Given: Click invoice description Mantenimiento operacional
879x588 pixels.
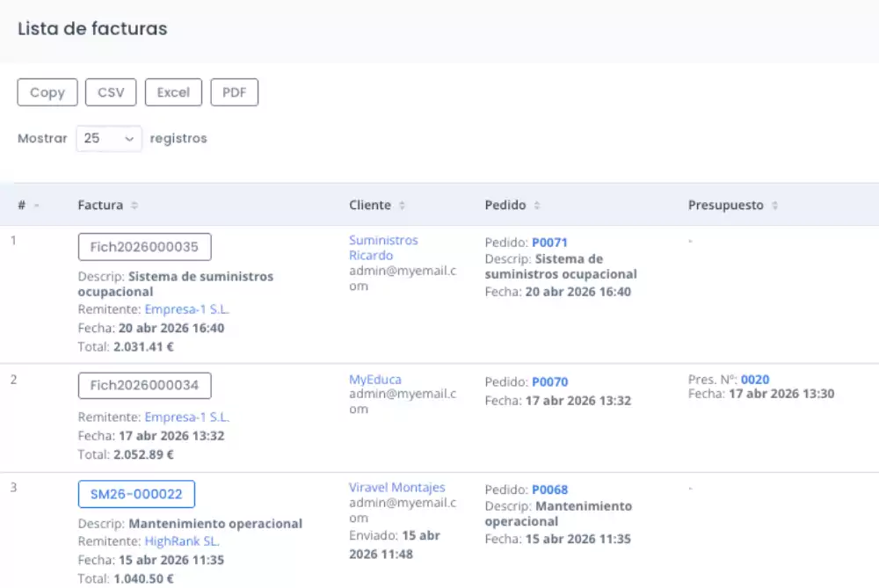Looking at the screenshot, I should pyautogui.click(x=215, y=524).
